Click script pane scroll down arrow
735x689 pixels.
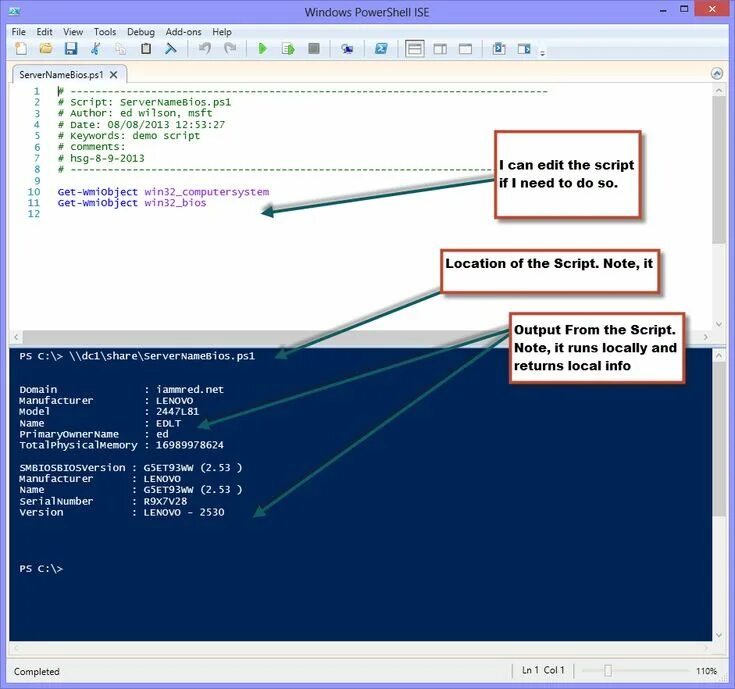[719, 324]
